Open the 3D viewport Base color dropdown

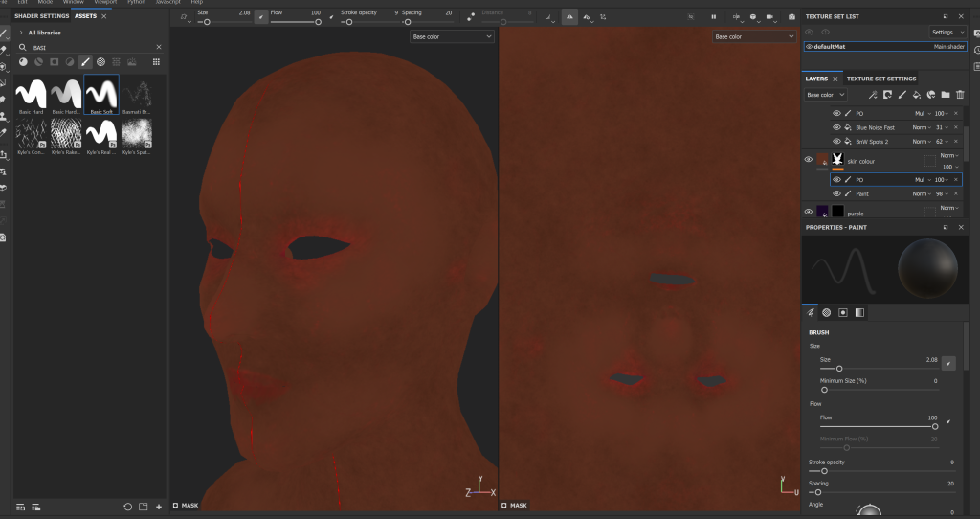[x=452, y=37]
